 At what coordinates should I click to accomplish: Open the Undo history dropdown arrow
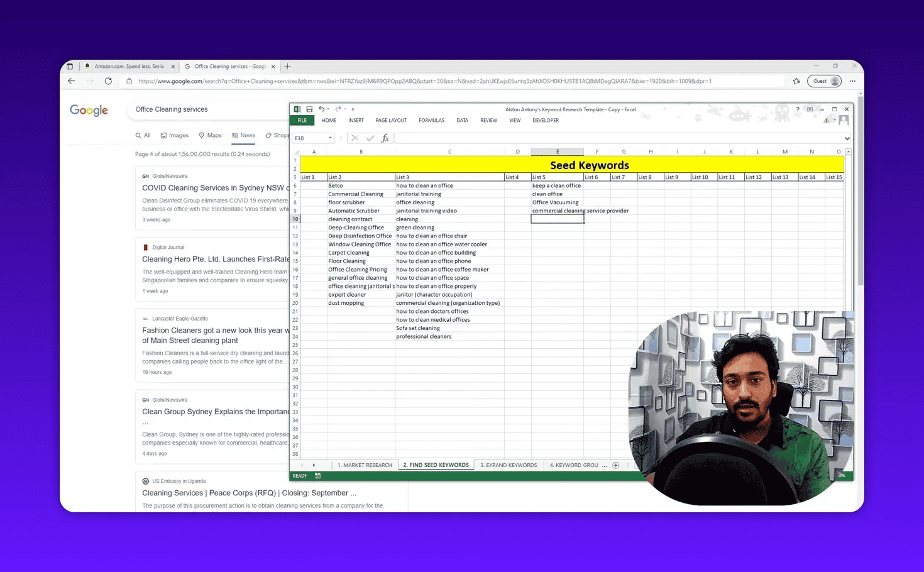click(x=328, y=109)
